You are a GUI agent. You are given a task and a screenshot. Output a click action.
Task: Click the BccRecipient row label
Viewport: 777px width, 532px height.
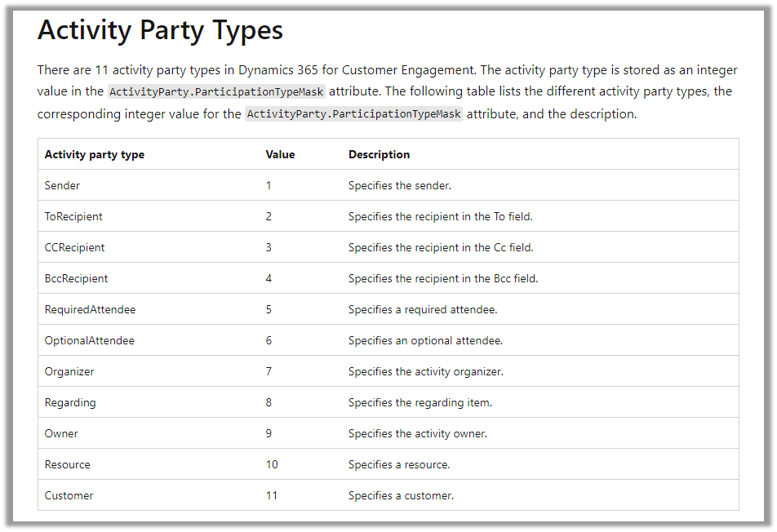pyautogui.click(x=76, y=278)
